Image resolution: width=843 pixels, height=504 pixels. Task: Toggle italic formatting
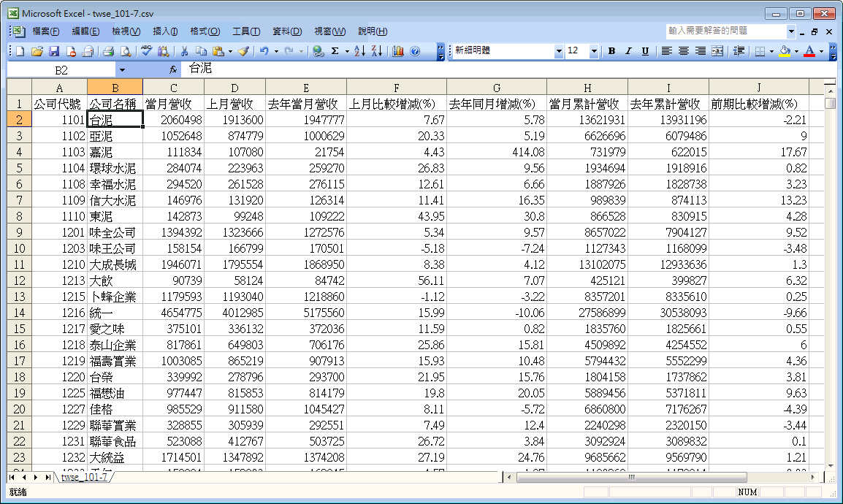click(x=628, y=51)
